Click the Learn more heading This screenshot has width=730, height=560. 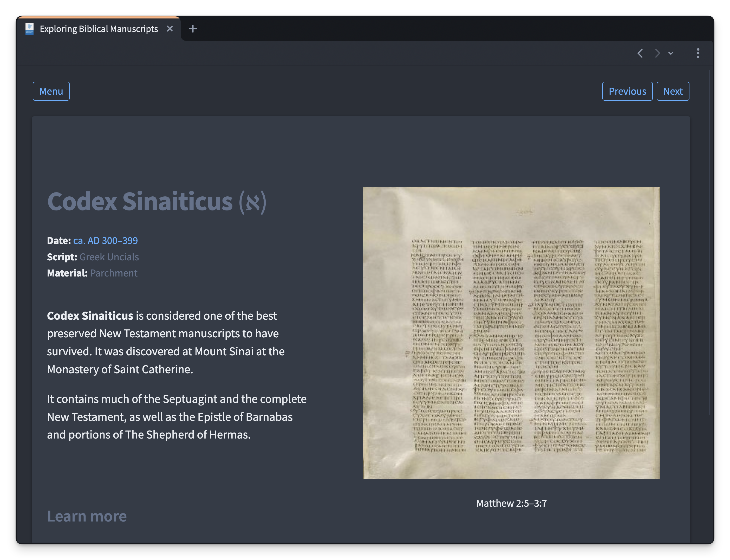[x=87, y=516]
